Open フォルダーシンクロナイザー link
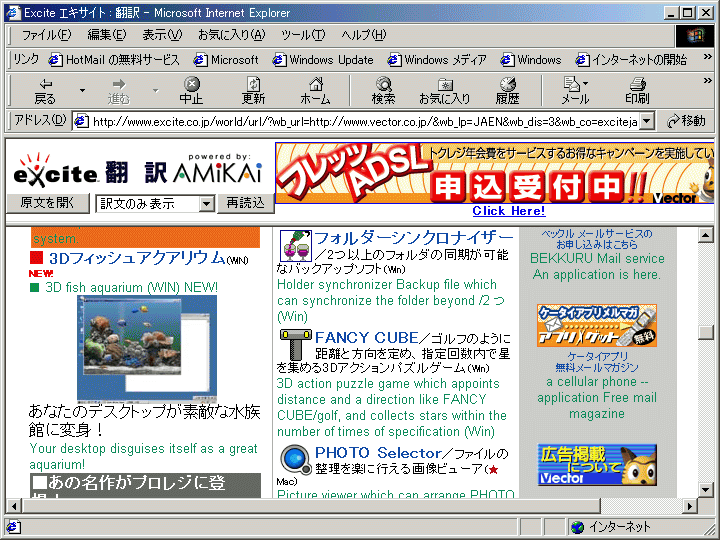This screenshot has height=540, width=720. tap(413, 238)
